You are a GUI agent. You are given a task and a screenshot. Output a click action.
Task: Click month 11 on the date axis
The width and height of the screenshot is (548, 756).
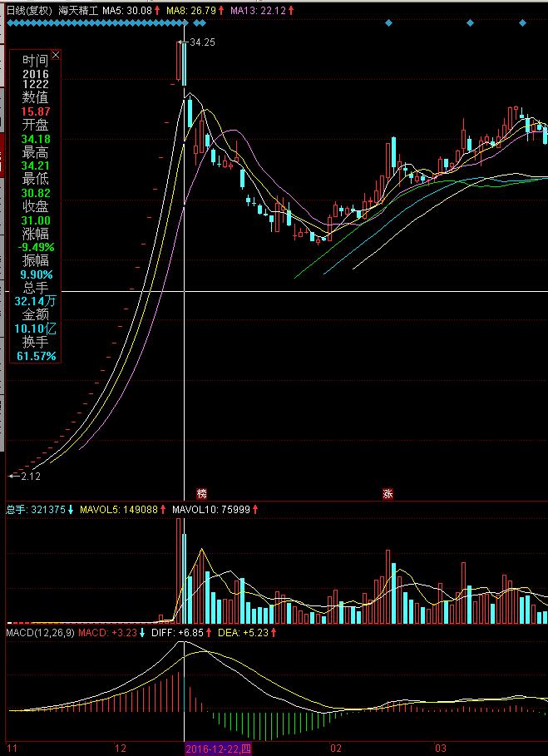tap(11, 749)
